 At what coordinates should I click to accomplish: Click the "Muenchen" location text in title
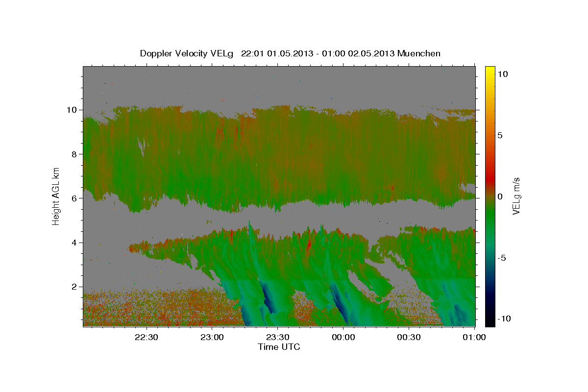click(x=419, y=53)
